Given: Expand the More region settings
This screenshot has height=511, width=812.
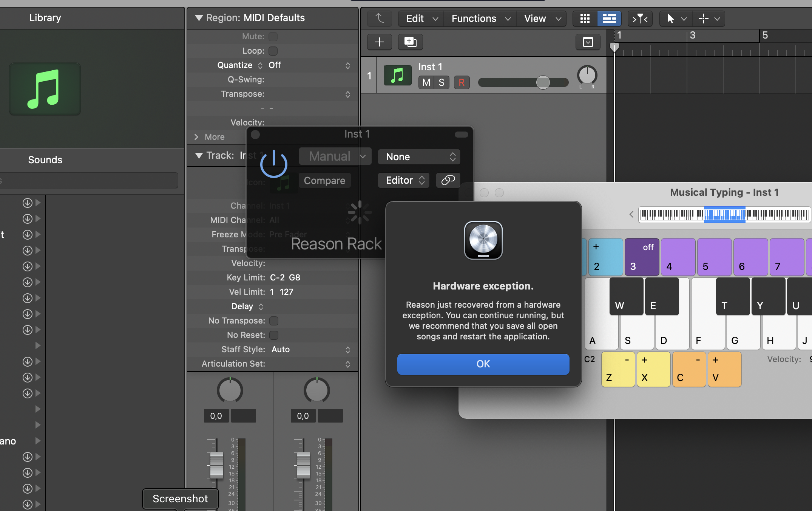Looking at the screenshot, I should coord(209,137).
